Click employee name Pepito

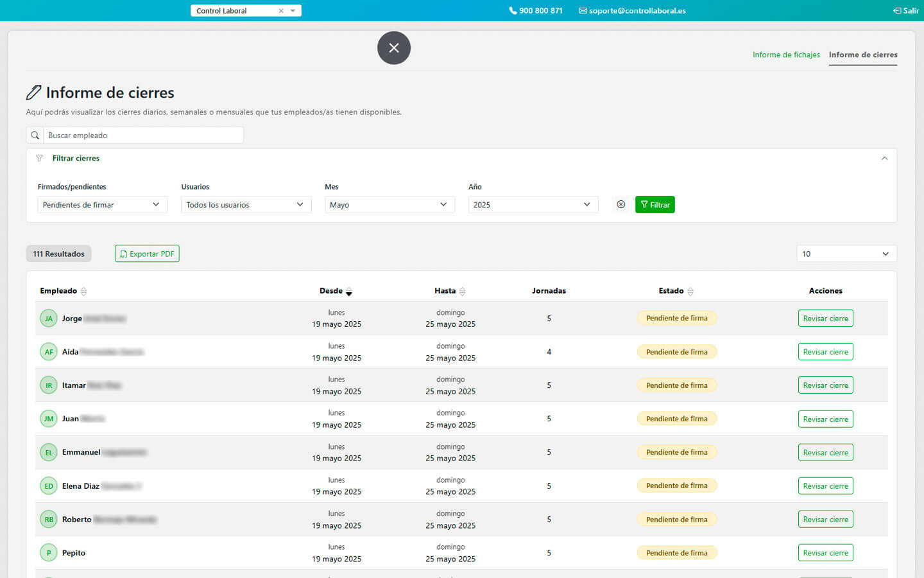[x=74, y=553]
